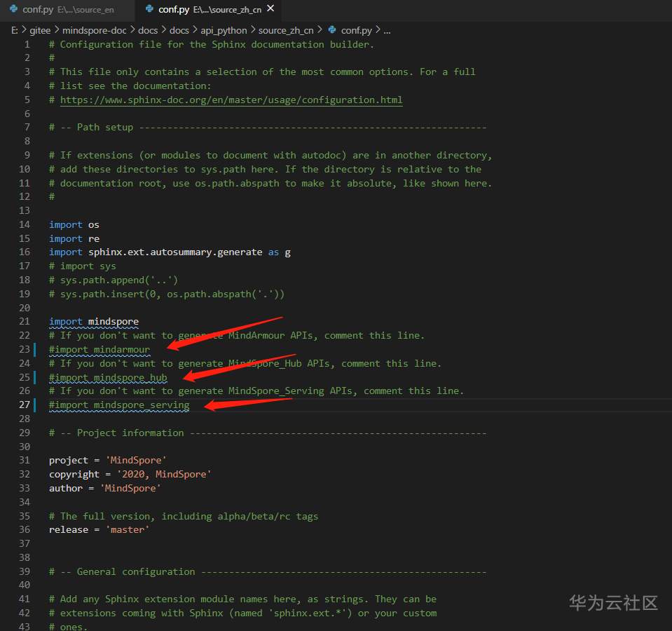Screen dimensions: 672x631
Task: Click the release = 'master' line
Action: click(x=99, y=530)
